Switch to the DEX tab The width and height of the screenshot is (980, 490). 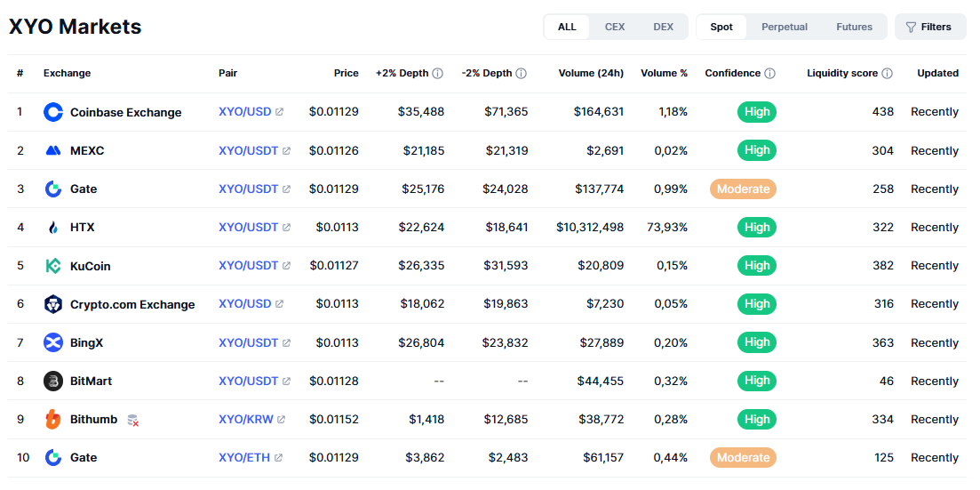[x=663, y=27]
